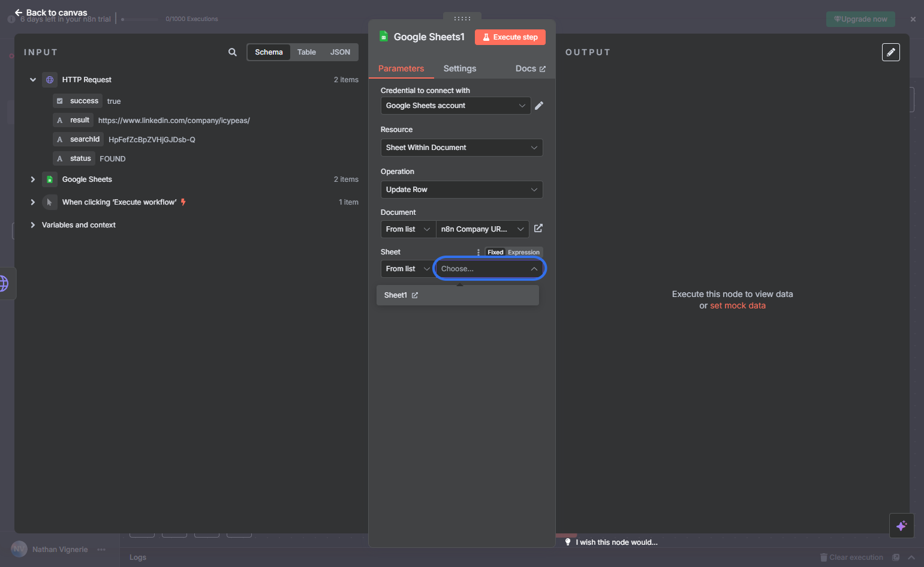Switch Sheet field to Expression mode

[523, 252]
